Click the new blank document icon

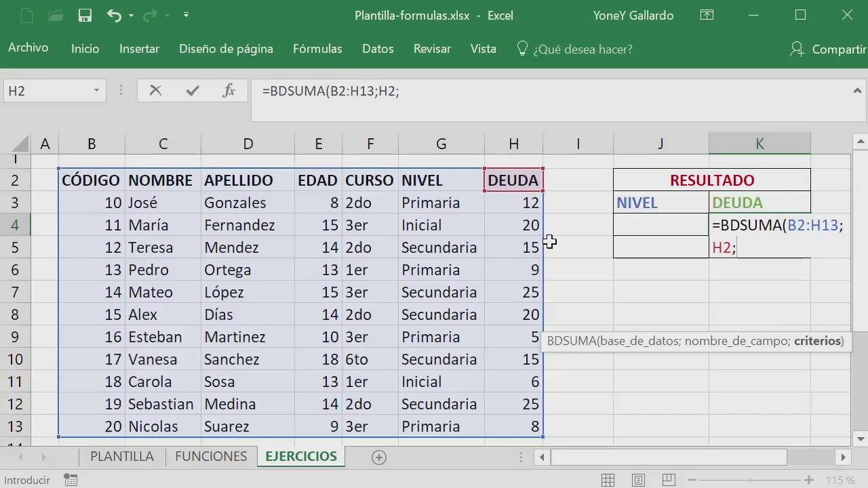(26, 15)
